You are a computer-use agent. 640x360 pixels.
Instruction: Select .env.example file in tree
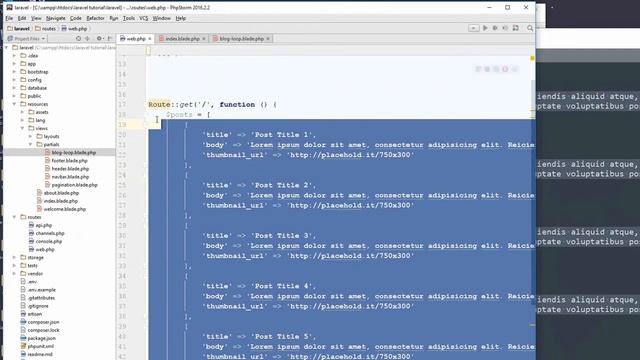(x=42, y=290)
